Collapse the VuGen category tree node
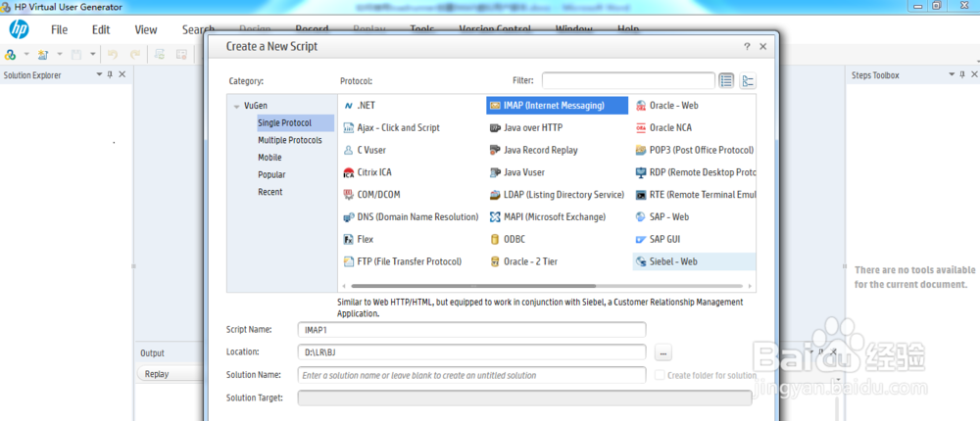Viewport: 980px width, 421px height. pos(236,107)
